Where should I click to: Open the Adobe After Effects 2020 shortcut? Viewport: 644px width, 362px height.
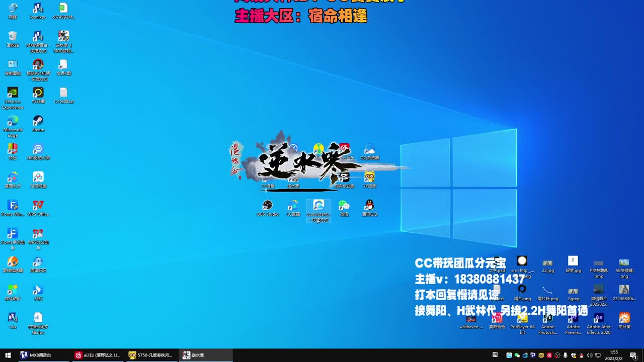pos(599,323)
